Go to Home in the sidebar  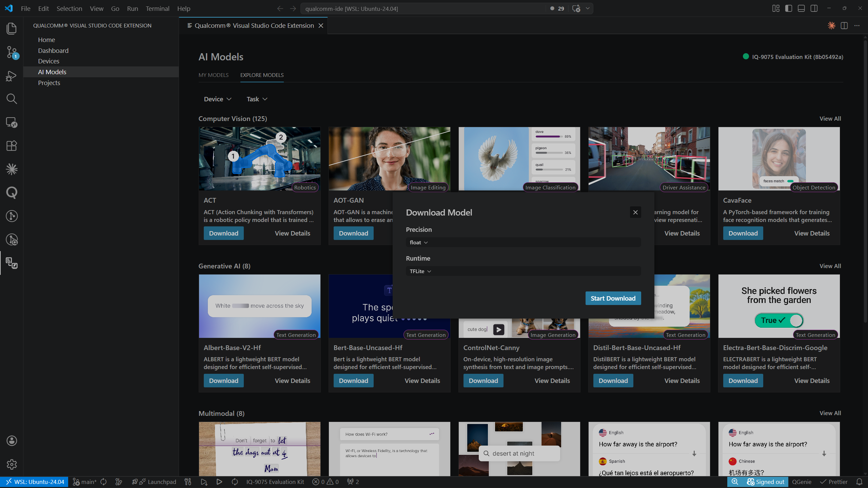pos(101,40)
